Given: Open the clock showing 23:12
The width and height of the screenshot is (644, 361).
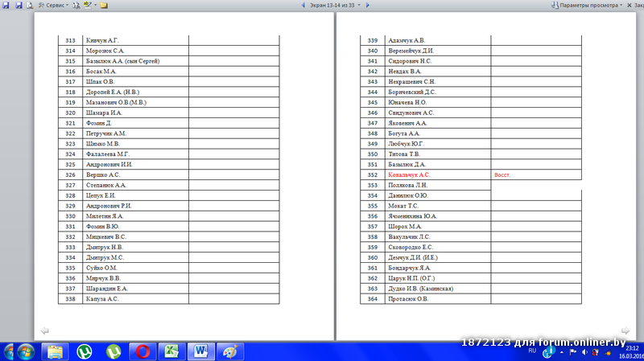Looking at the screenshot, I should point(633,352).
